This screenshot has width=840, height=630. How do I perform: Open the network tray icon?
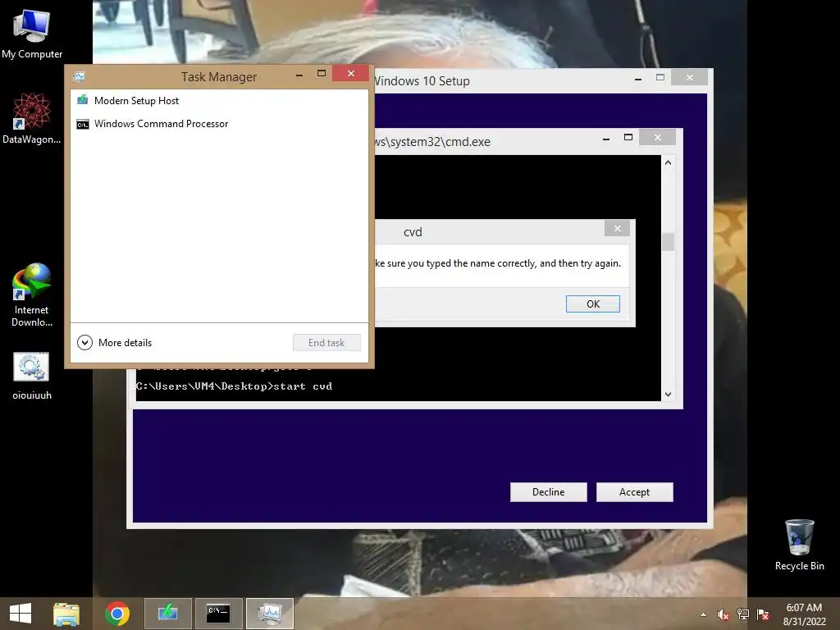743,614
